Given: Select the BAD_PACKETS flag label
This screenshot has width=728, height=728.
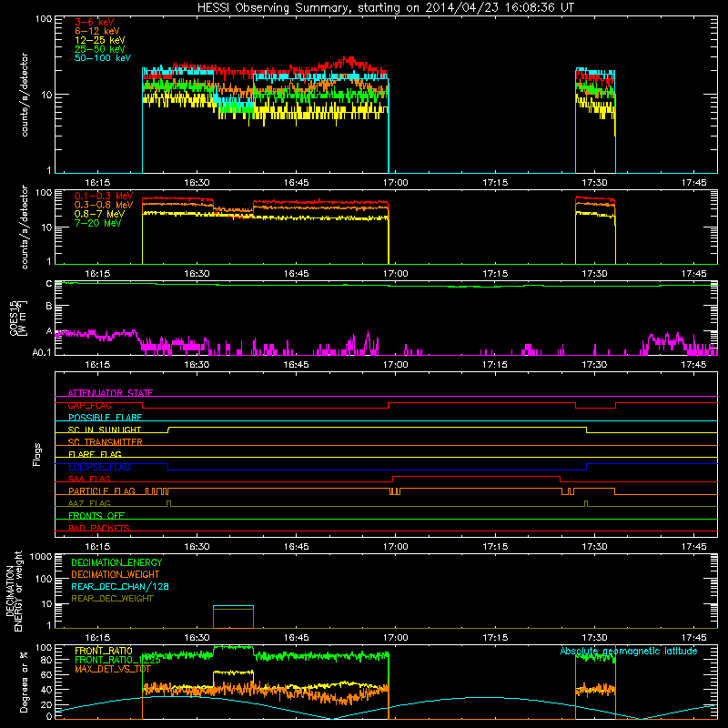Looking at the screenshot, I should 99,528.
